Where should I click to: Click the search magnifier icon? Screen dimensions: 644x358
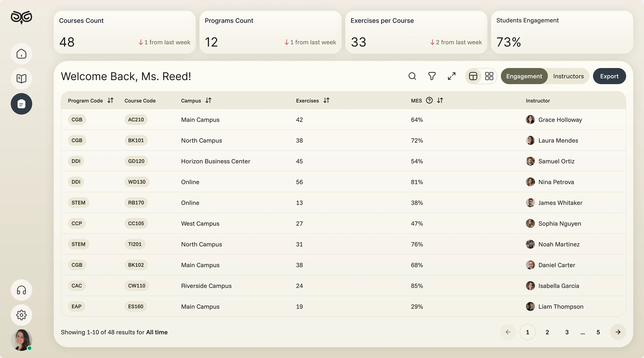tap(412, 76)
